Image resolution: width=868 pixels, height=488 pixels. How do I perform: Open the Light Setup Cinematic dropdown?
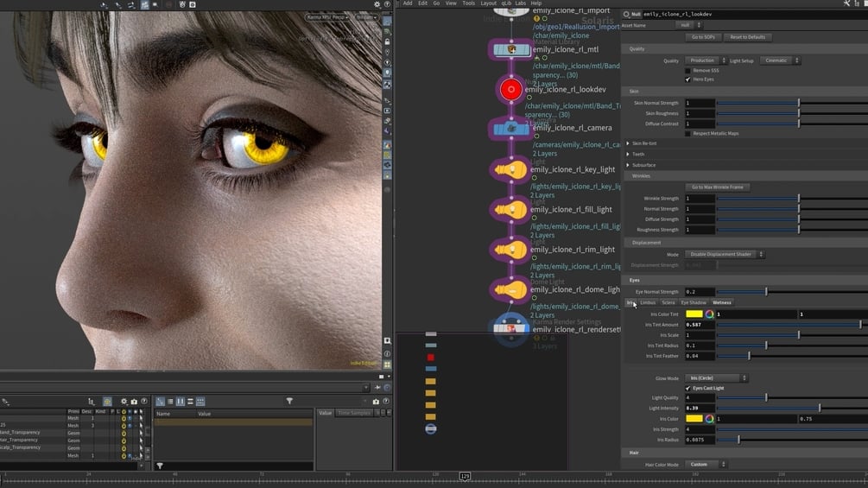tap(779, 60)
